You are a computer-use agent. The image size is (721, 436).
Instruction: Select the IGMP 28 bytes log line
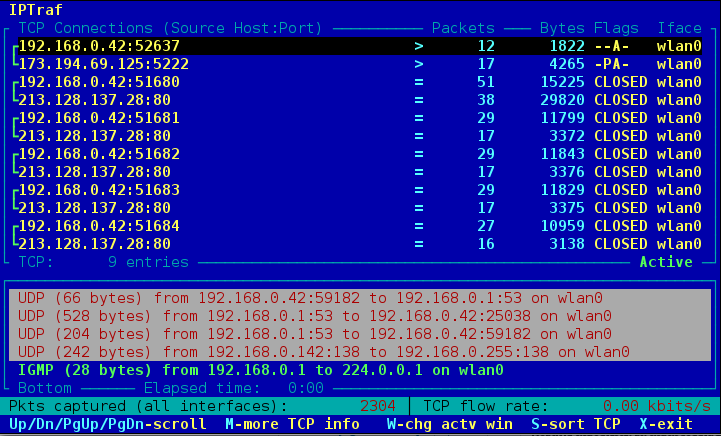(260, 370)
